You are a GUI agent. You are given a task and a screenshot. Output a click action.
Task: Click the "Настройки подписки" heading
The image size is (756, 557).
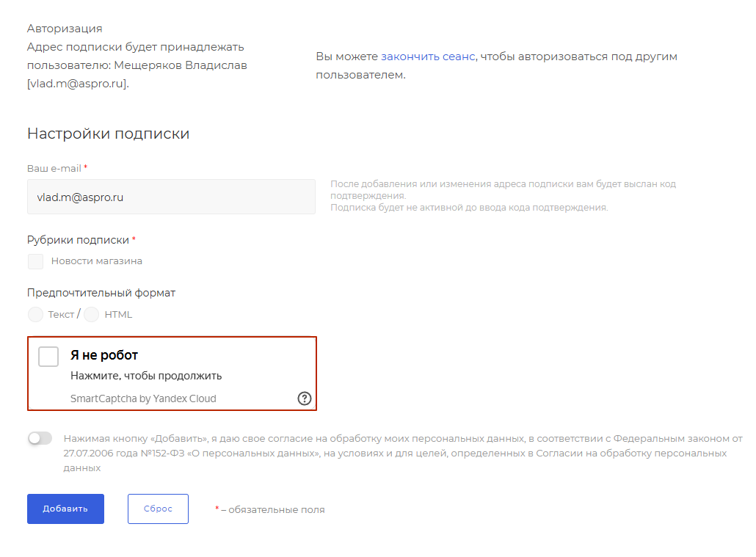point(108,134)
